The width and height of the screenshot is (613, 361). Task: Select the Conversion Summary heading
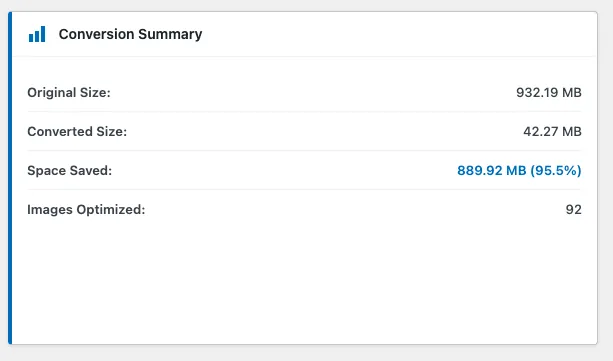tap(130, 34)
